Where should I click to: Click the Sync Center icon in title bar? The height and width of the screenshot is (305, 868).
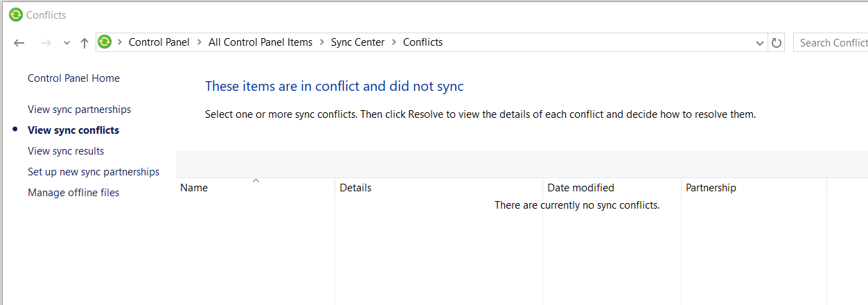(x=16, y=15)
